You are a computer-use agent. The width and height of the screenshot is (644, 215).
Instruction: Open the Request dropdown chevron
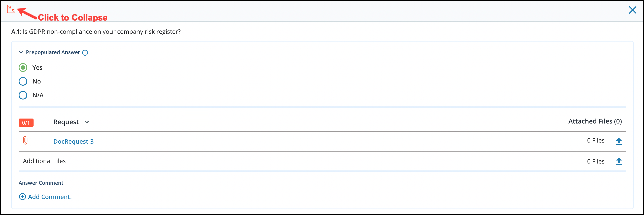pyautogui.click(x=87, y=122)
